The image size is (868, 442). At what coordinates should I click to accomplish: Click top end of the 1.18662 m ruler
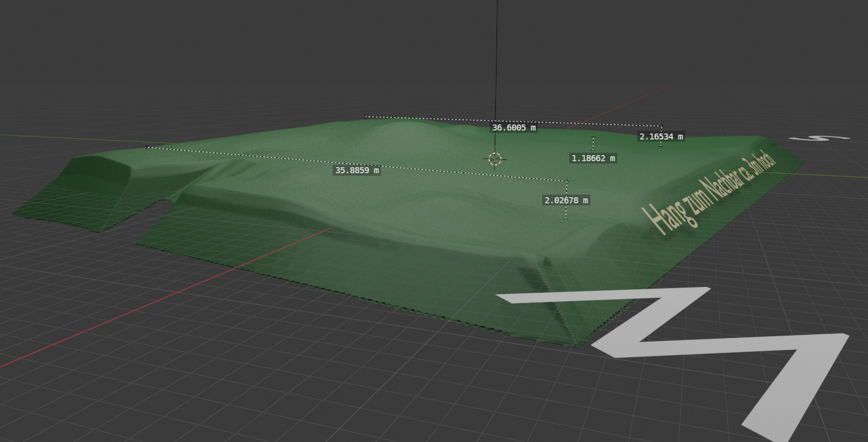click(593, 138)
